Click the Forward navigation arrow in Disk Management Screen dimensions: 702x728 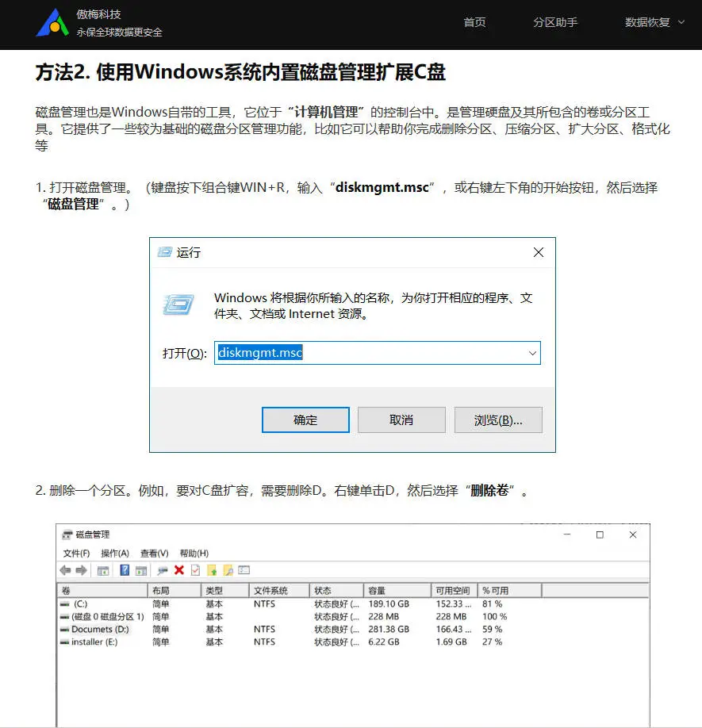coord(81,569)
